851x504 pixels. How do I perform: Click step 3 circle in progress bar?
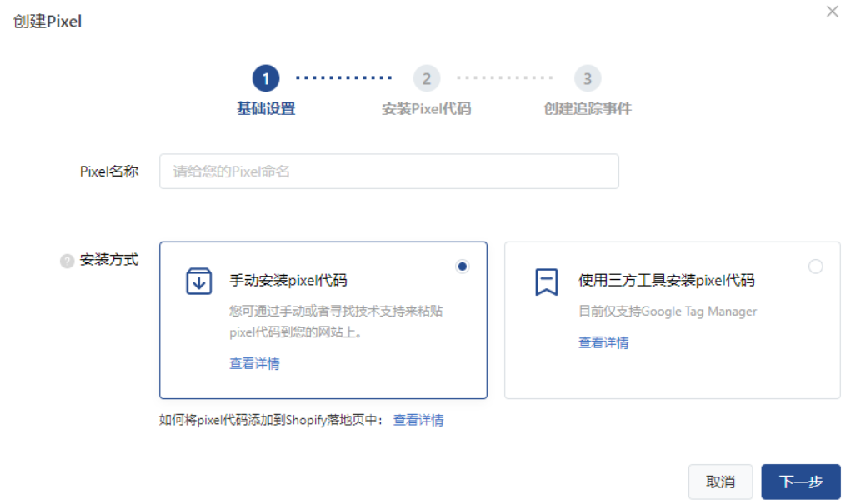[588, 78]
